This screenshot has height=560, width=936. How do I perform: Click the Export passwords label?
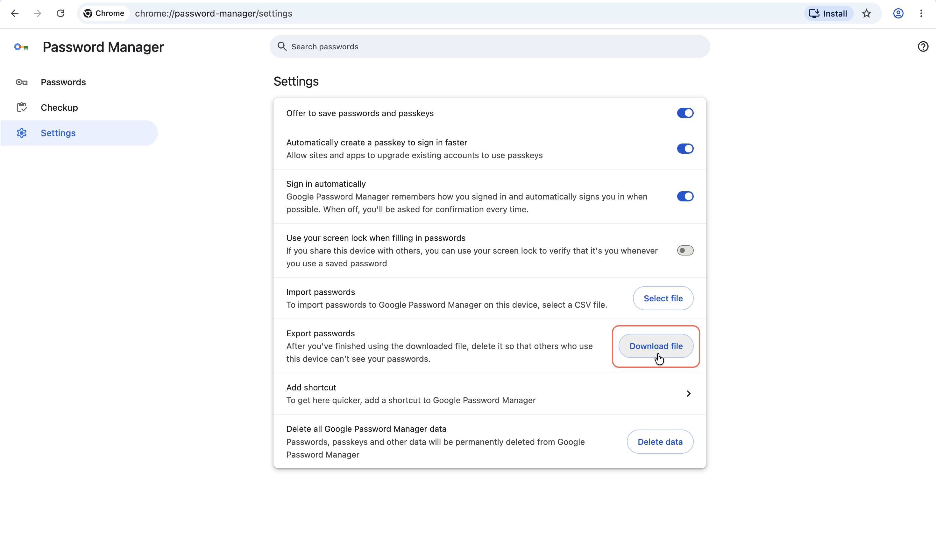tap(321, 333)
